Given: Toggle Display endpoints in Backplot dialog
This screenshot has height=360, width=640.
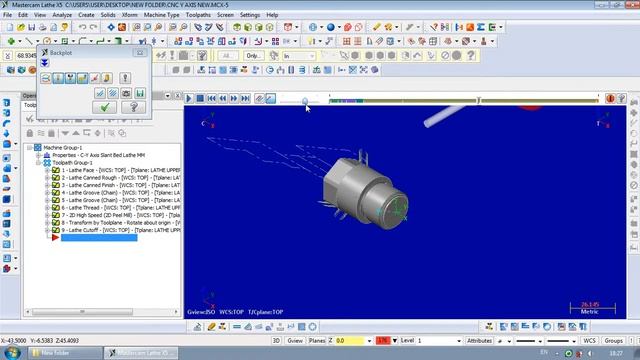Looking at the screenshot, I should (95, 78).
